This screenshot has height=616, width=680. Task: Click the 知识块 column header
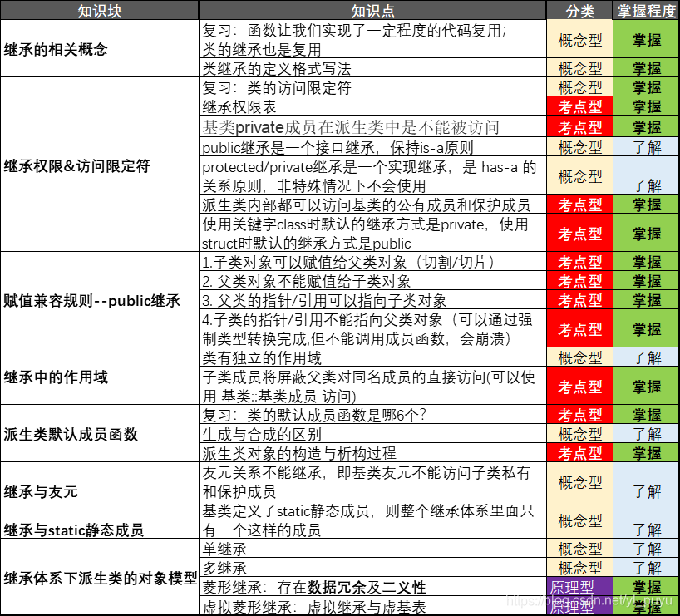(x=99, y=11)
